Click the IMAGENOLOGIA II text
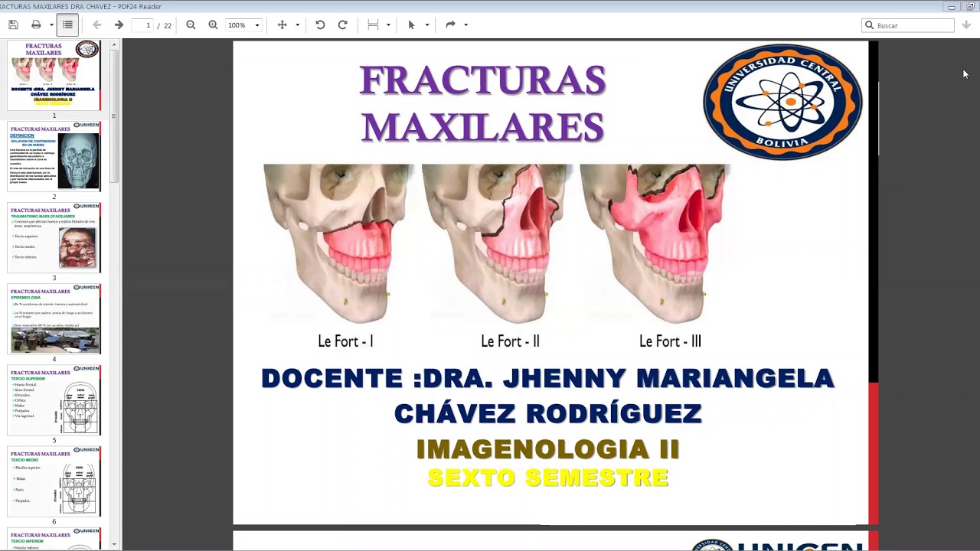980x551 pixels. (547, 449)
